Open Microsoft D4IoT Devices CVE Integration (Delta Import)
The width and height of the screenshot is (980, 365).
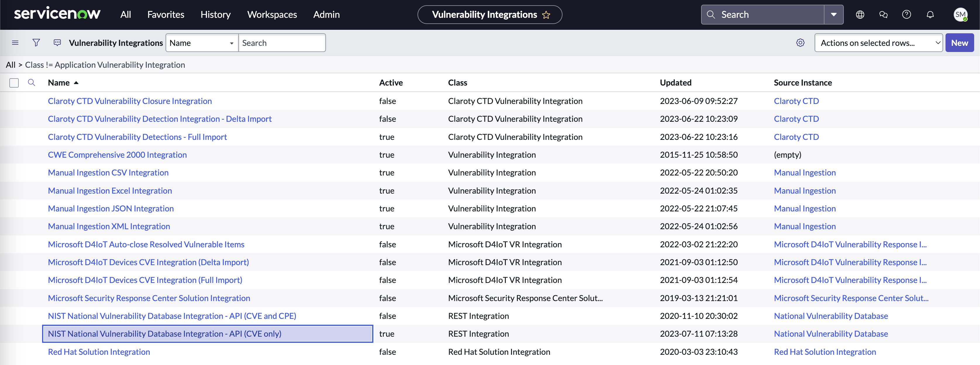[x=148, y=262]
